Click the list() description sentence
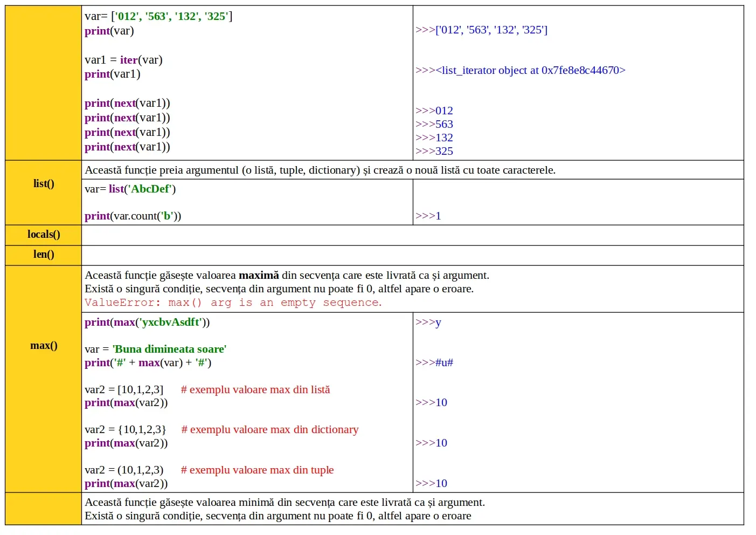The height and width of the screenshot is (535, 756). coord(320,170)
